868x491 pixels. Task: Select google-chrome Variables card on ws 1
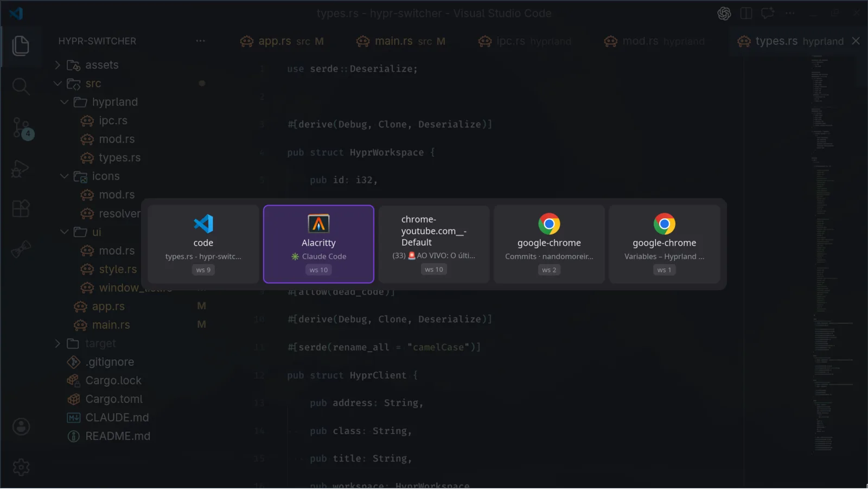point(665,244)
